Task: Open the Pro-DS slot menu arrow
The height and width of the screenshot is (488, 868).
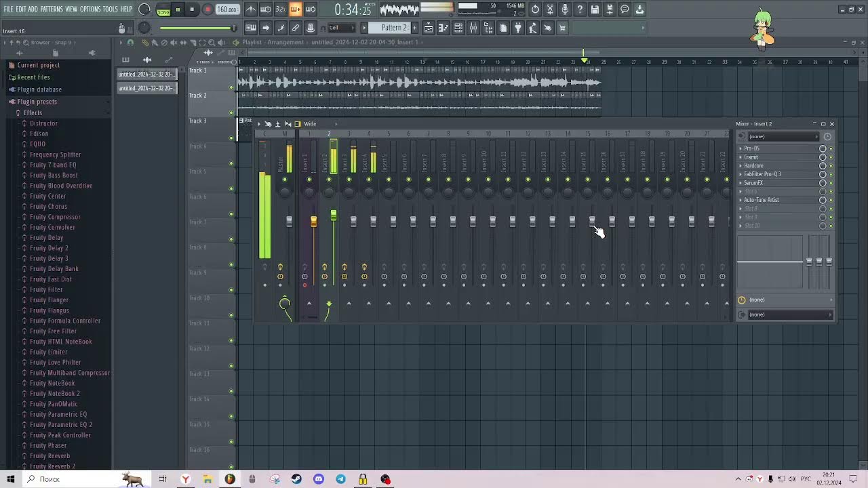Action: 741,148
